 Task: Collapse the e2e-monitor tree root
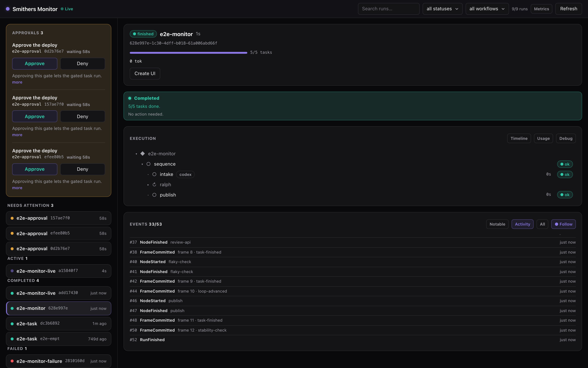click(136, 154)
